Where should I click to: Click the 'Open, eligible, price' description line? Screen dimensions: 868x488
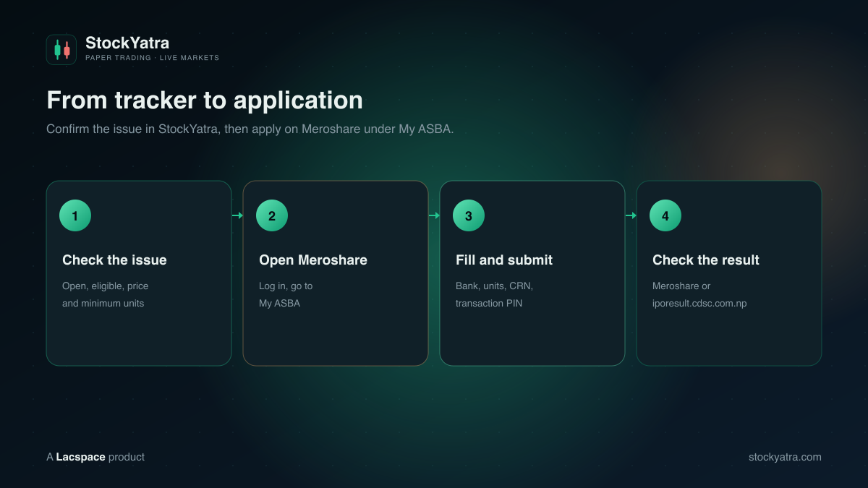106,286
